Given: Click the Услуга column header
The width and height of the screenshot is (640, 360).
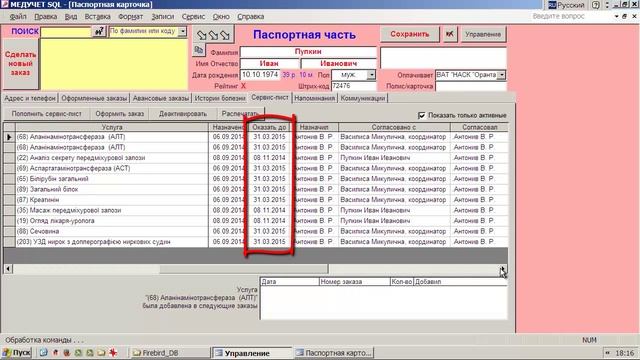Looking at the screenshot, I should click(x=112, y=127).
